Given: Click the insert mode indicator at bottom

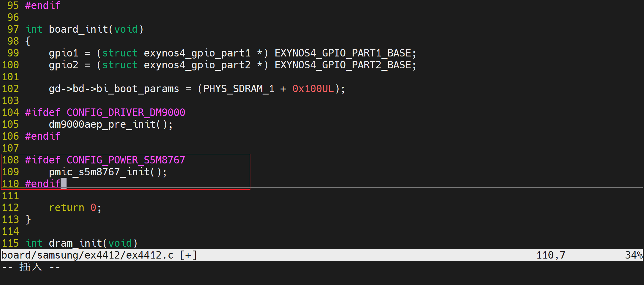Looking at the screenshot, I should (31, 267).
